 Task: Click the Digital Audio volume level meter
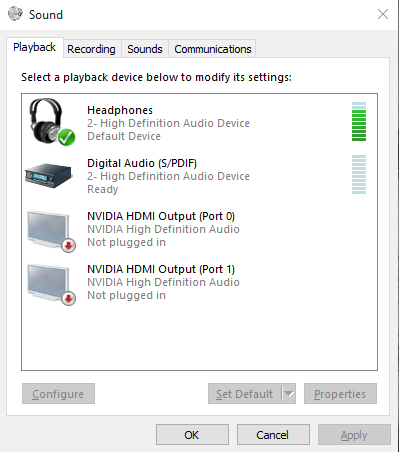[359, 174]
